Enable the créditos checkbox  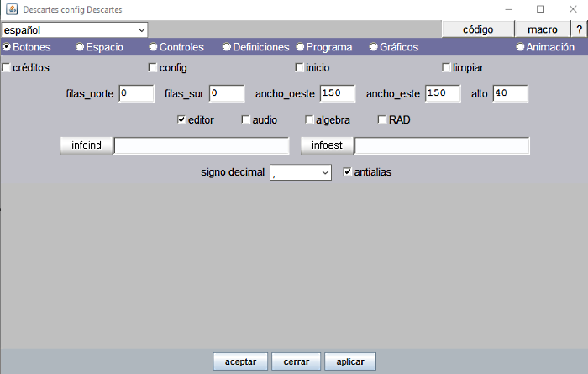(6, 67)
